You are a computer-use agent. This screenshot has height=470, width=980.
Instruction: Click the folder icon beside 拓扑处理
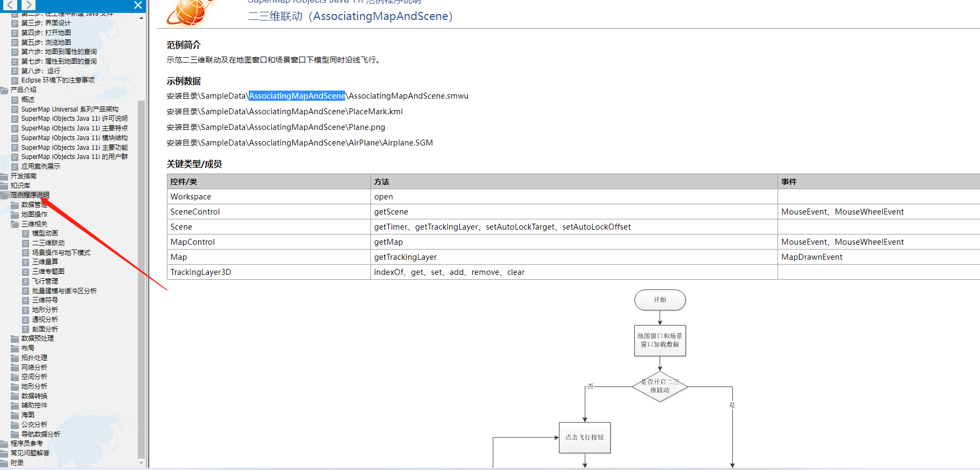[15, 358]
